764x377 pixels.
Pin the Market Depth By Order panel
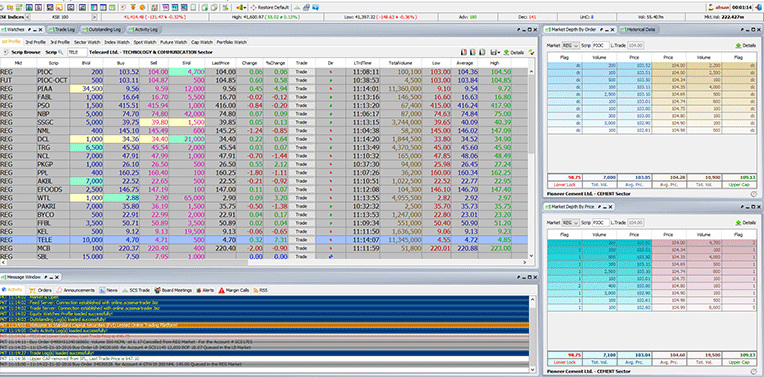601,30
